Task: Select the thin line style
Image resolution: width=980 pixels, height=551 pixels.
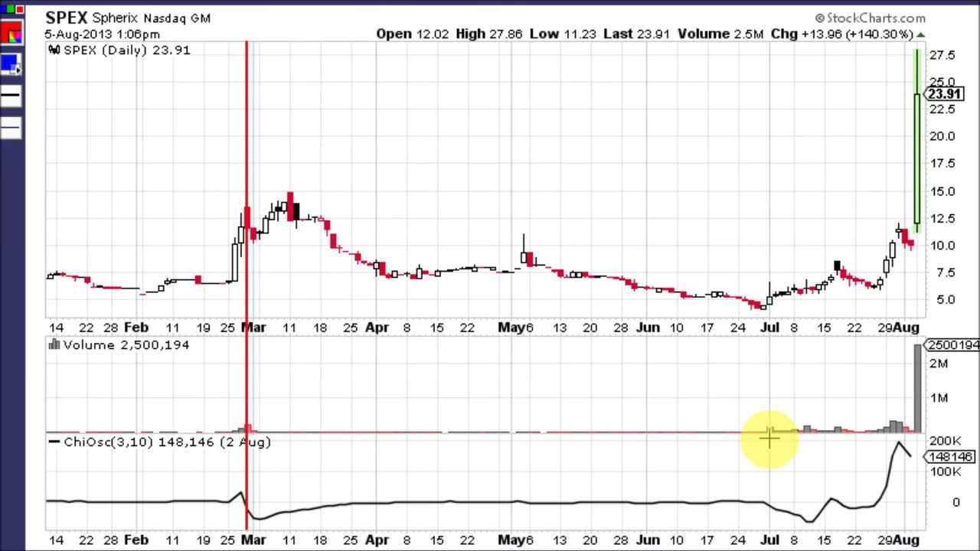Action: 11,127
